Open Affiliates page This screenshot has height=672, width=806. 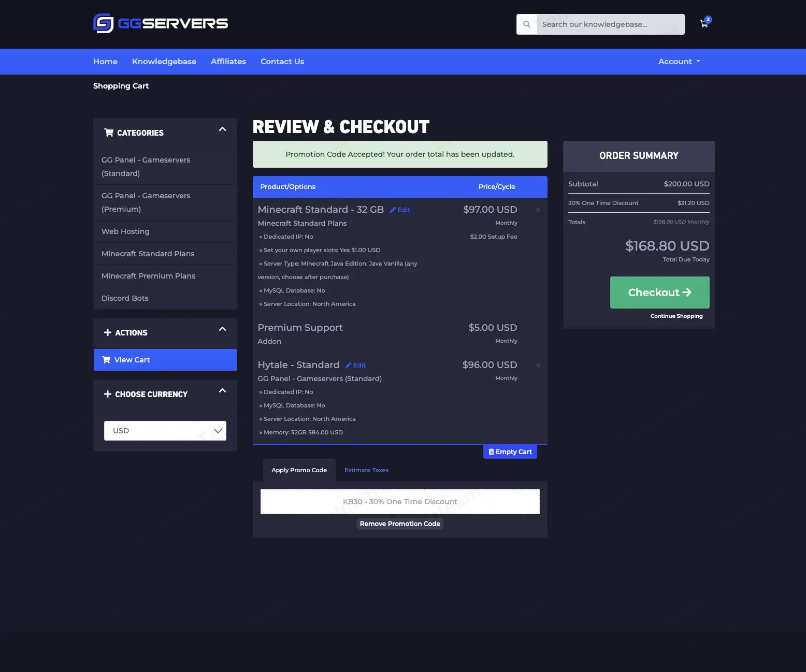tap(228, 62)
